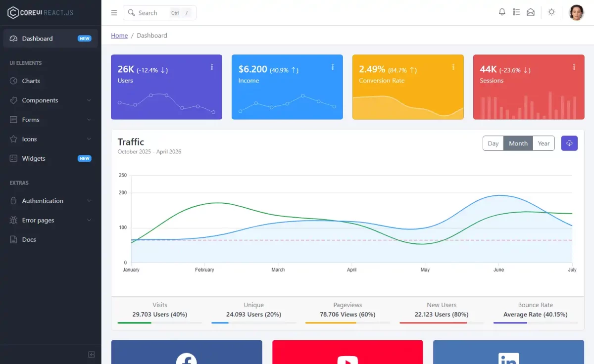Open Dashboard in the sidebar
Screen dimensions: 594x364
pos(50,39)
